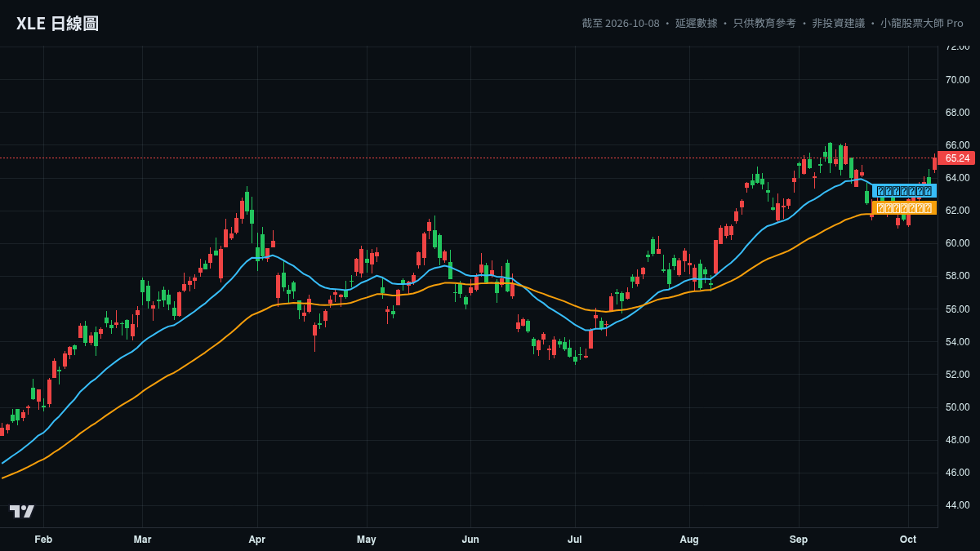Click the Feb label on the time axis
The height and width of the screenshot is (551, 980).
click(43, 540)
